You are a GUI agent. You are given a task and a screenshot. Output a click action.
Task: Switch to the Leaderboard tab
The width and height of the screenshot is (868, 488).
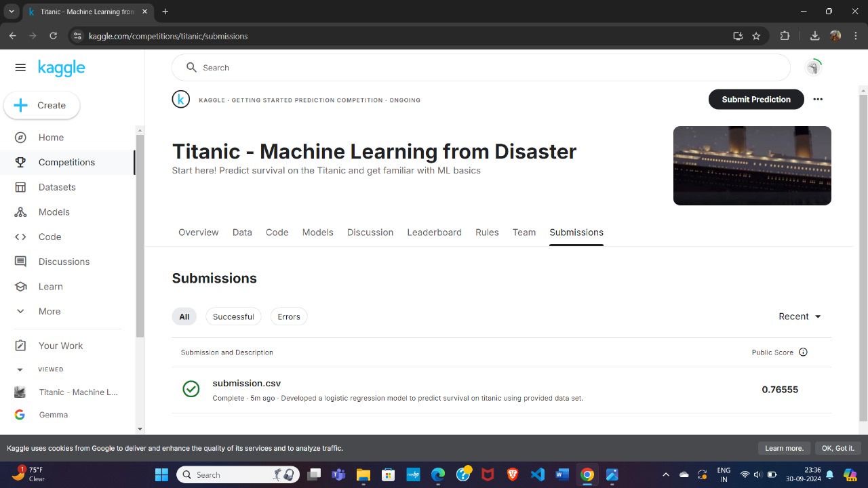tap(434, 232)
